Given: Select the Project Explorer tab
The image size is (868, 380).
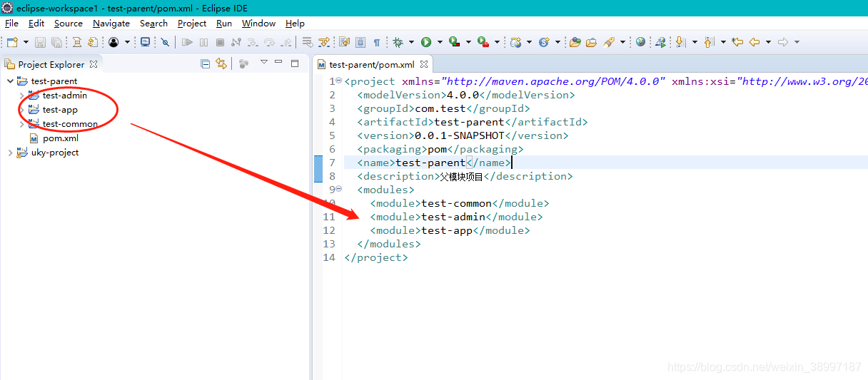Looking at the screenshot, I should (51, 64).
